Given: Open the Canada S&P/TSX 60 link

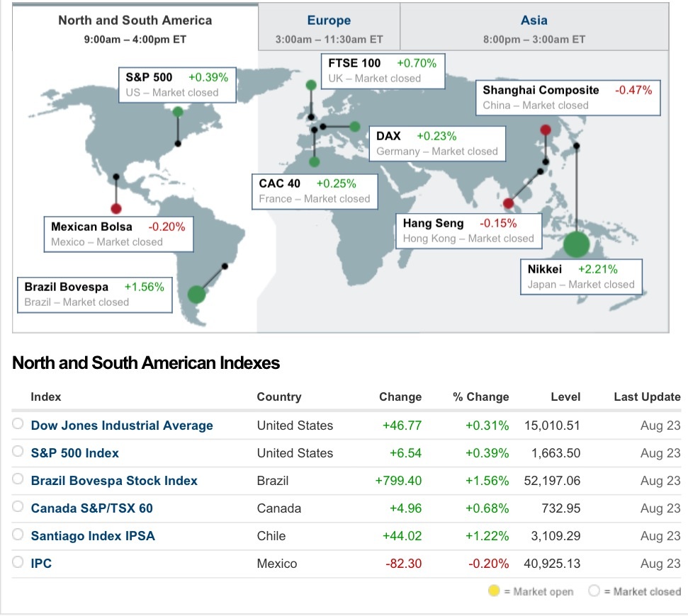Looking at the screenshot, I should (91, 508).
